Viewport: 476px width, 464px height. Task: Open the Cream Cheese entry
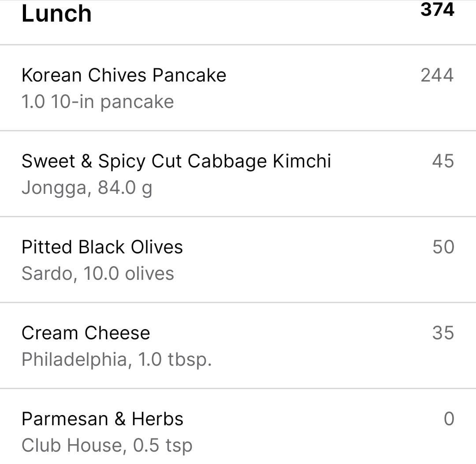click(x=86, y=333)
